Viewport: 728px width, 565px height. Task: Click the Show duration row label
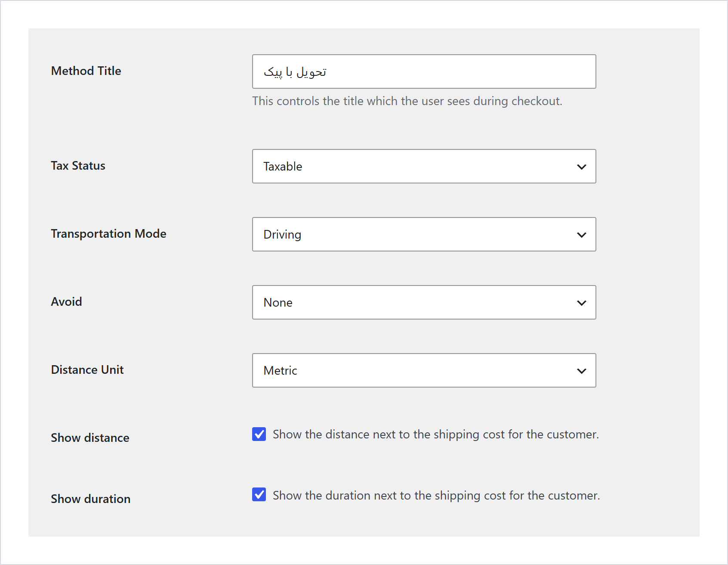[x=90, y=499]
